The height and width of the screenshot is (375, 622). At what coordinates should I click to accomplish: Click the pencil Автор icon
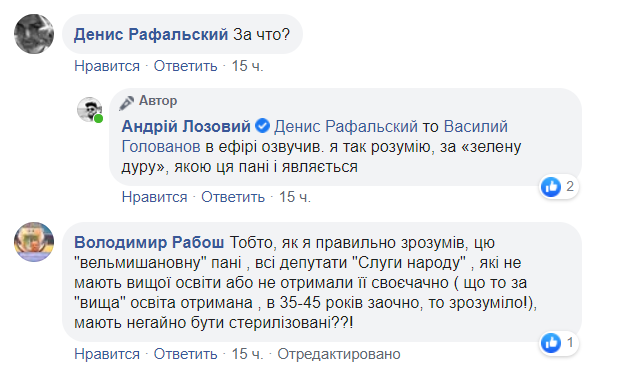127,103
